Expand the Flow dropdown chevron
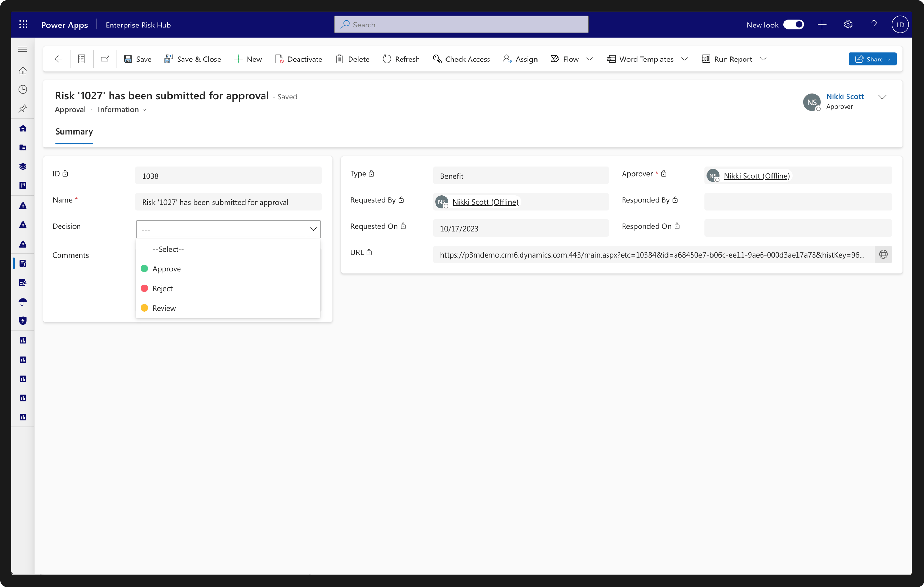 point(590,59)
